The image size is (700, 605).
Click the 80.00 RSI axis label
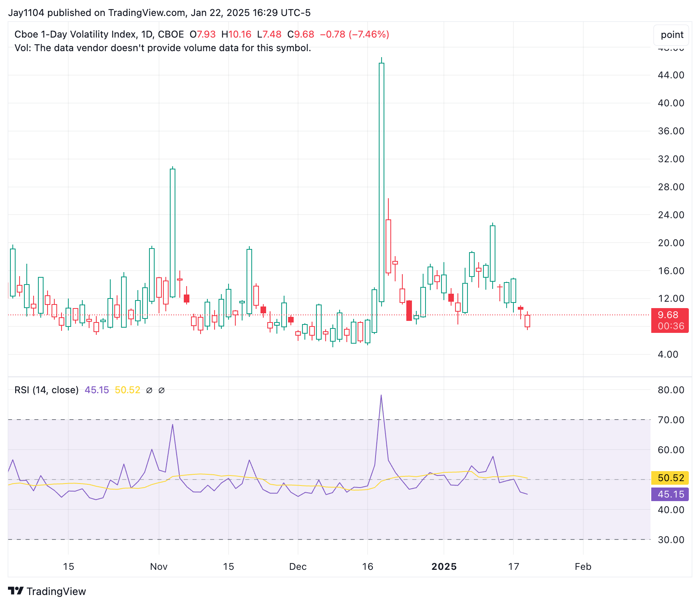pos(671,390)
